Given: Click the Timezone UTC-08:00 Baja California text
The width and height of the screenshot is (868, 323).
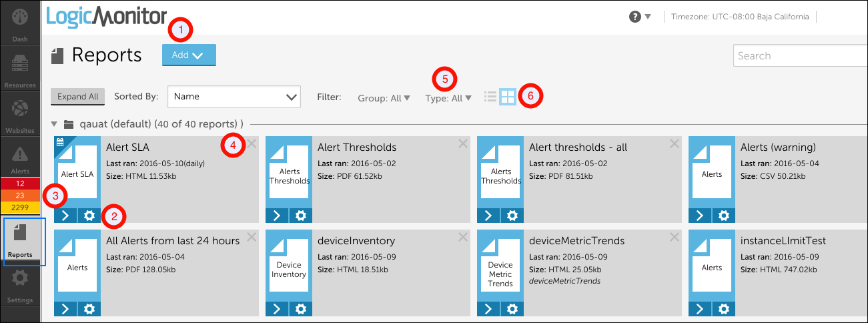Looking at the screenshot, I should tap(740, 17).
